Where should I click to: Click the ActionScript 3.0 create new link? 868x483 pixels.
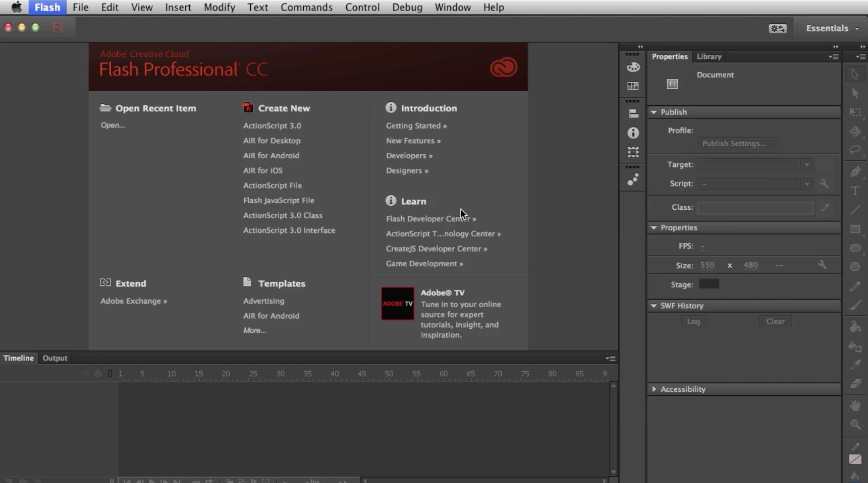point(272,126)
